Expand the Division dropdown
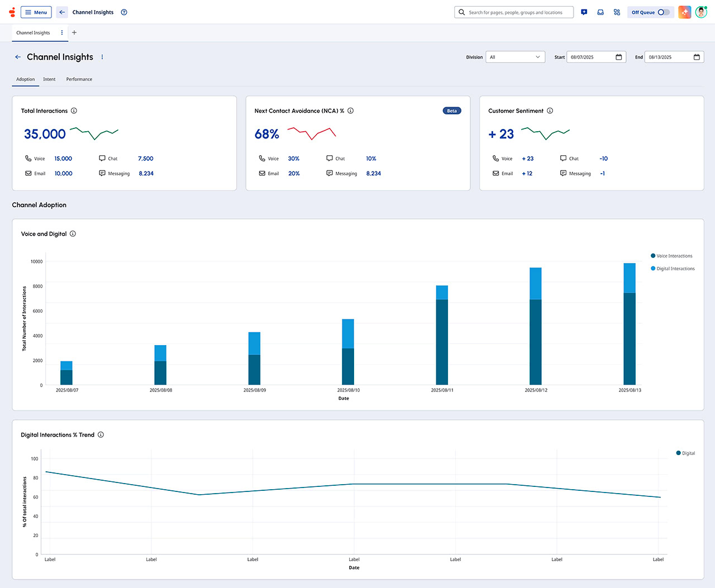The height and width of the screenshot is (588, 715). coord(515,57)
